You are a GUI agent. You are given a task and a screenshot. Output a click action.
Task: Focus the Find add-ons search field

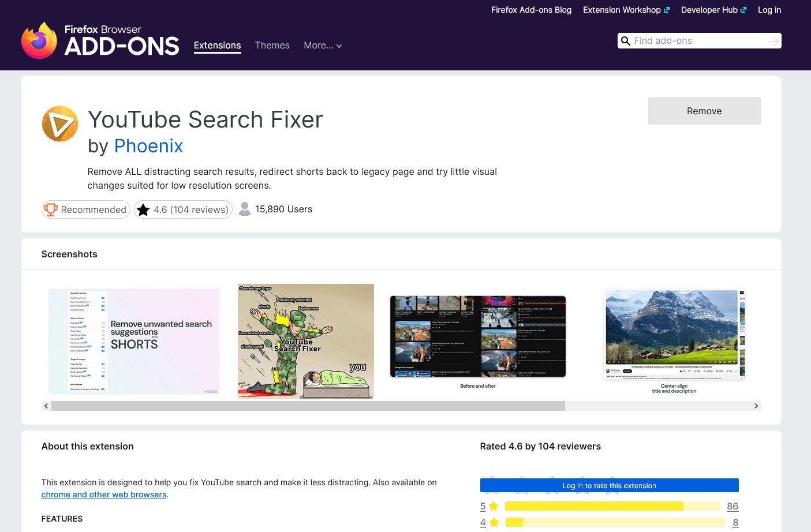point(700,41)
